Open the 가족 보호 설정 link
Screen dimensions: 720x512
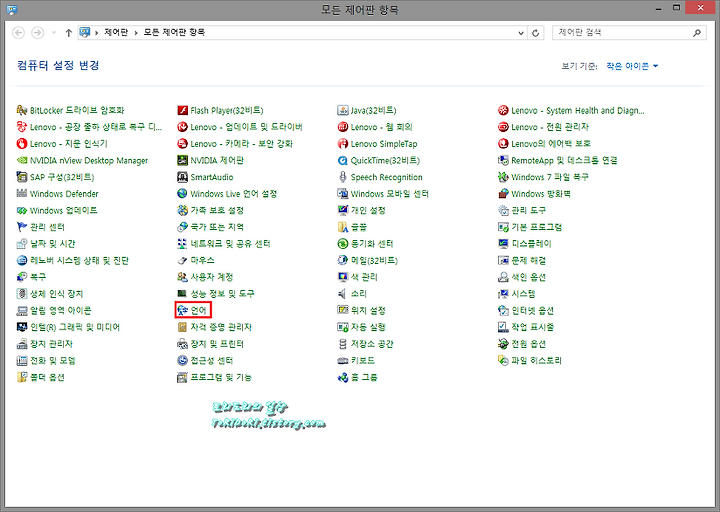pyautogui.click(x=217, y=210)
